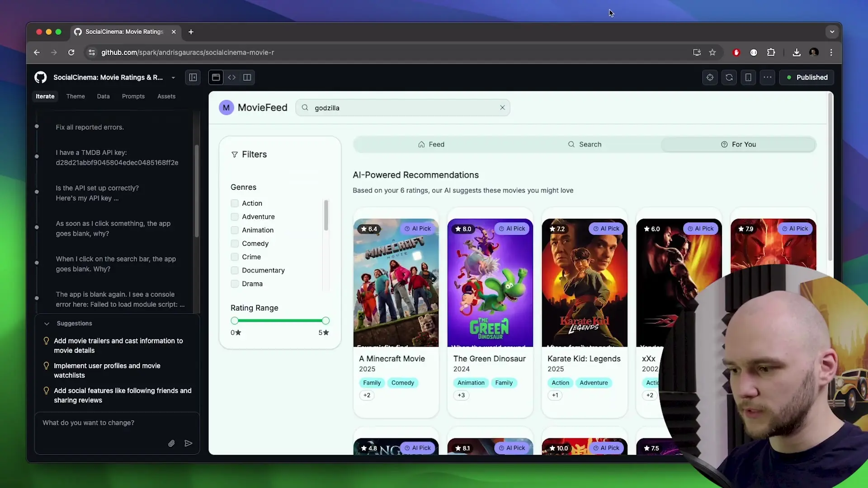Click the GitHub logo in Spark header
Screen dimensions: 868x488
(x=41, y=77)
